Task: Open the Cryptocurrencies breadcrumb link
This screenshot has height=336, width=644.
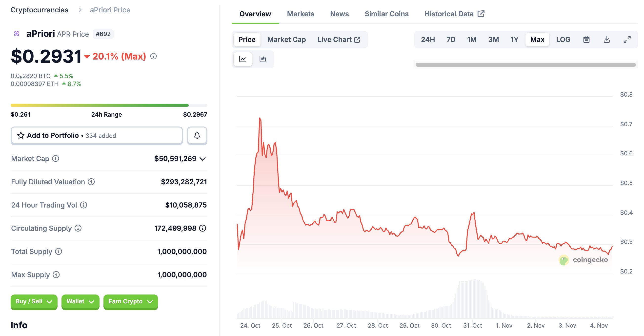Action: 39,10
